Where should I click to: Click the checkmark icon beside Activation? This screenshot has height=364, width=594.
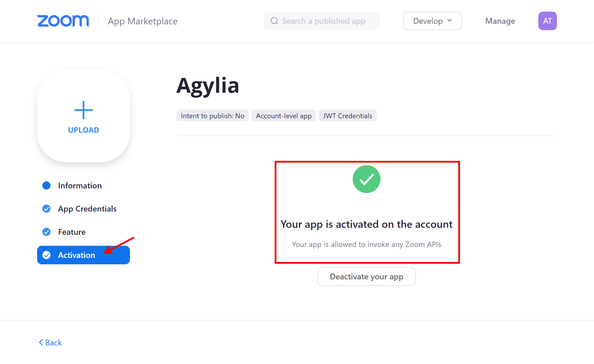click(x=46, y=255)
